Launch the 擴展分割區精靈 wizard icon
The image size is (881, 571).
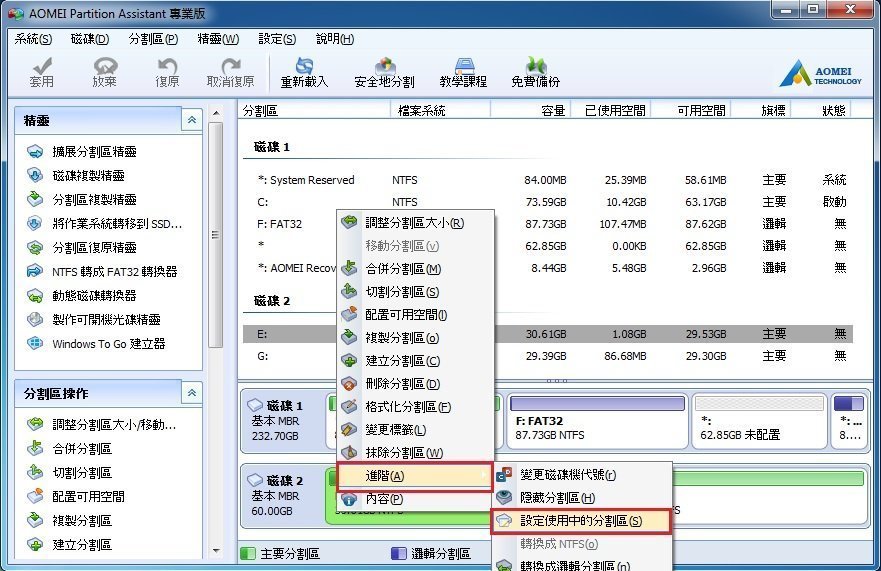click(35, 152)
